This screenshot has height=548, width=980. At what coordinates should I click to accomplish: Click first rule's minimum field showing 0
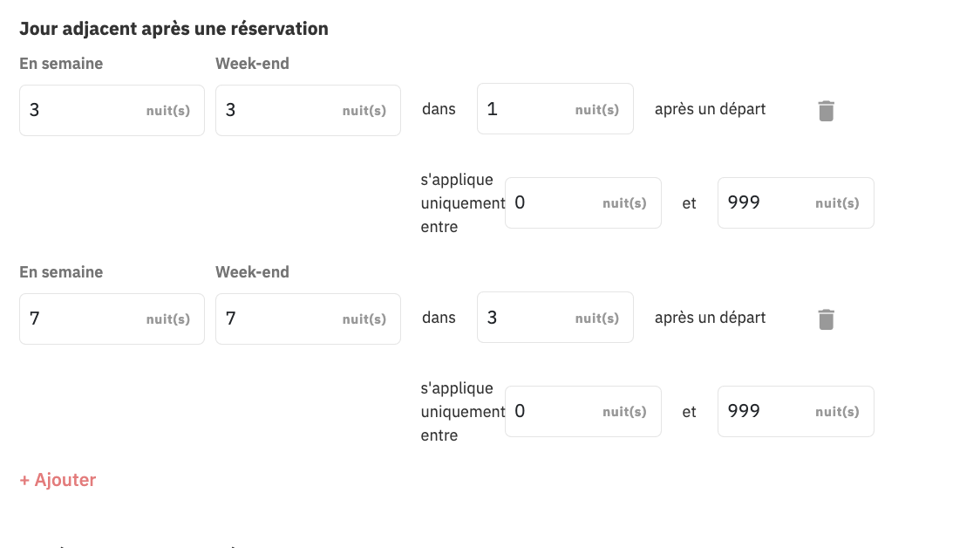pyautogui.click(x=583, y=202)
